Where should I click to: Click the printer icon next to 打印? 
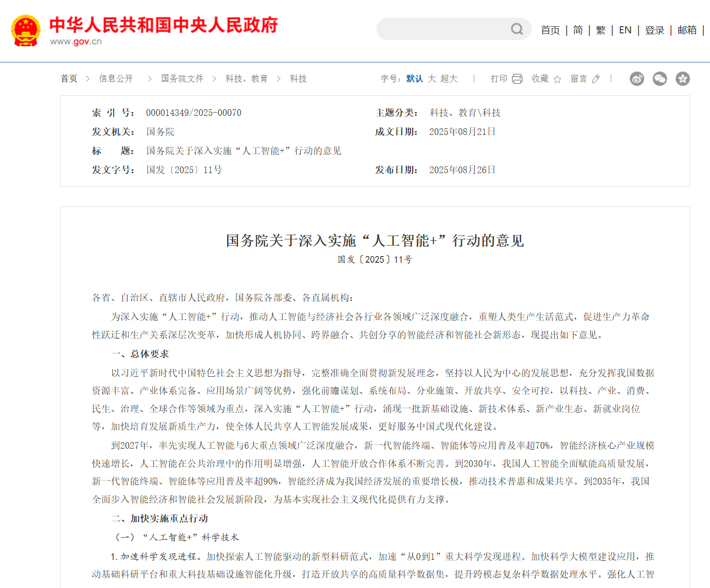[517, 78]
